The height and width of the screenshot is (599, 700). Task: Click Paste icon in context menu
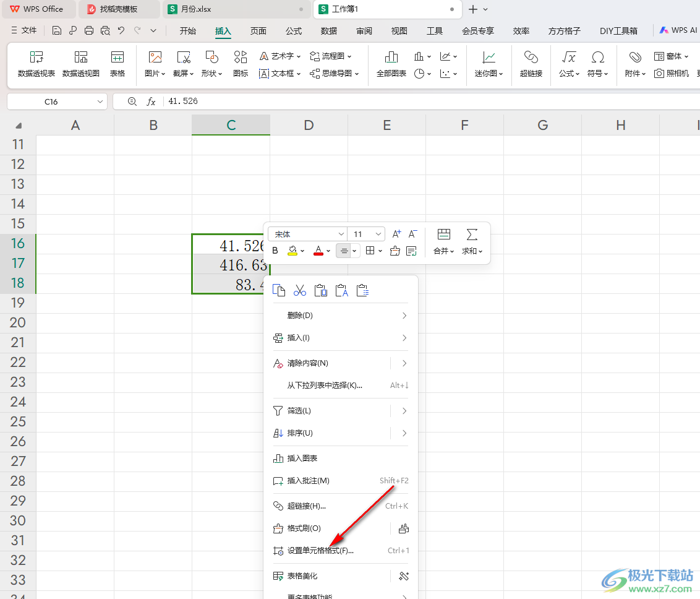[x=320, y=291]
